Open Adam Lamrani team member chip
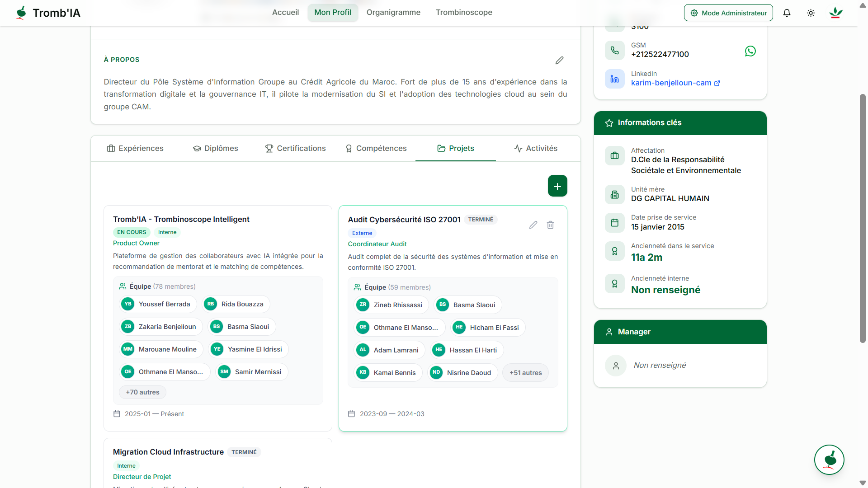This screenshot has height=488, width=868. [x=389, y=350]
